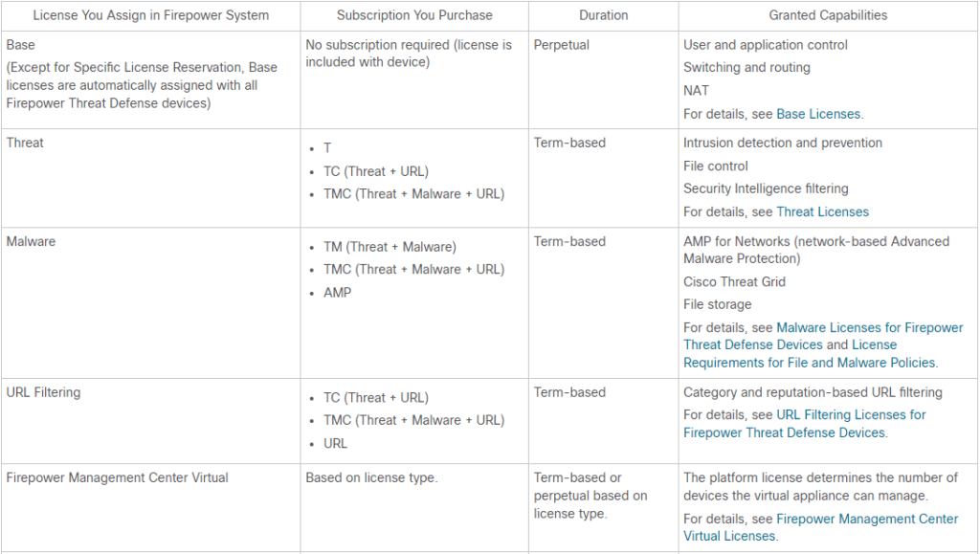Click 'Based on license type.' subscription cell
This screenshot has height=554, width=980.
371,477
